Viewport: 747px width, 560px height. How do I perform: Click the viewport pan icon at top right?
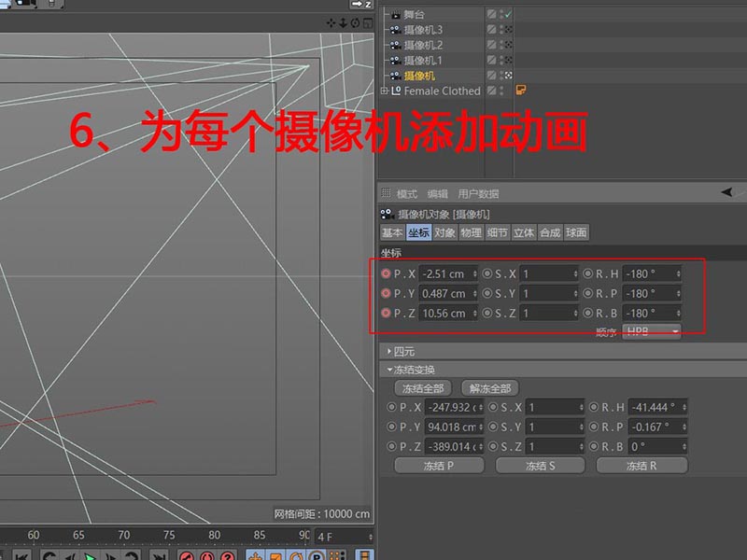tap(331, 21)
